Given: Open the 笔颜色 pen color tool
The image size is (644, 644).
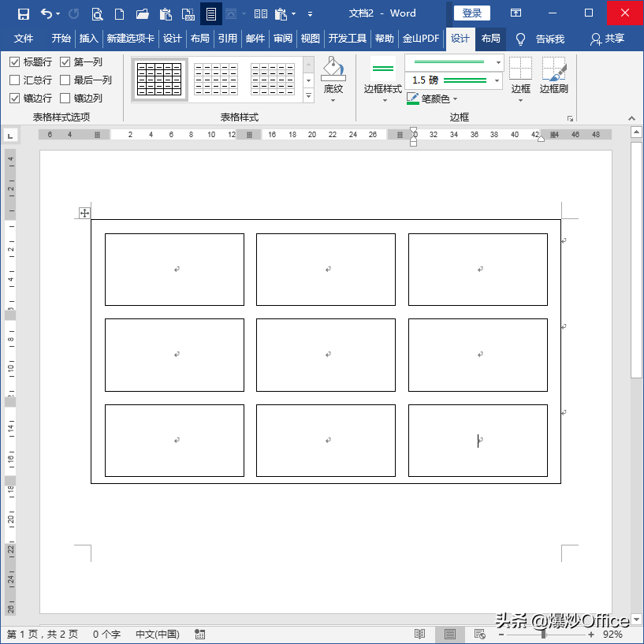Looking at the screenshot, I should [428, 99].
